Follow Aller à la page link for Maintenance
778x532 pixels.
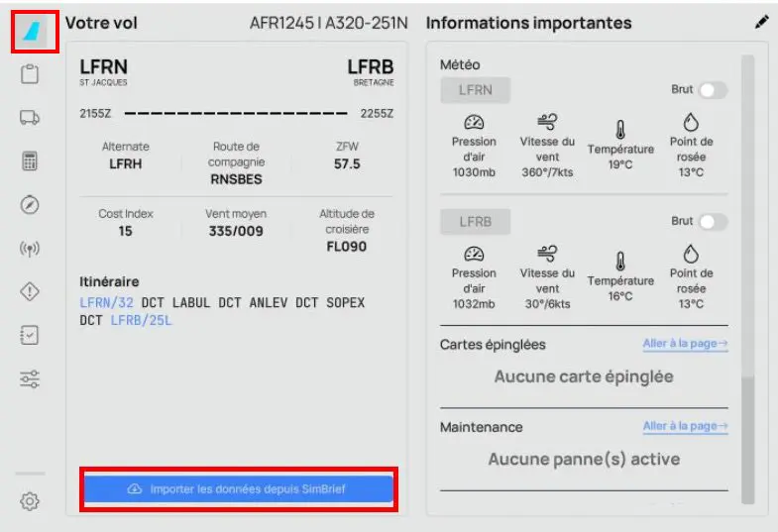[x=685, y=426]
